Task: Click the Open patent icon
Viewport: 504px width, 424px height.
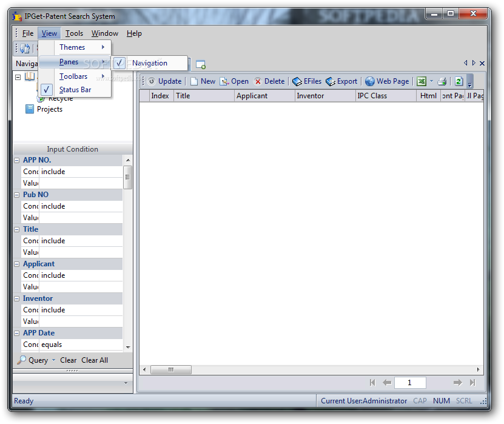Action: (x=224, y=81)
